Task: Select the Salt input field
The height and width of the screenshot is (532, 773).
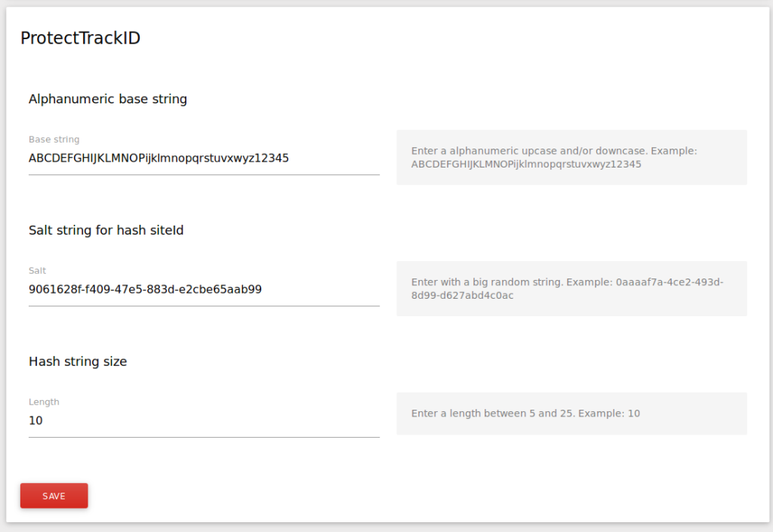Action: click(x=204, y=289)
